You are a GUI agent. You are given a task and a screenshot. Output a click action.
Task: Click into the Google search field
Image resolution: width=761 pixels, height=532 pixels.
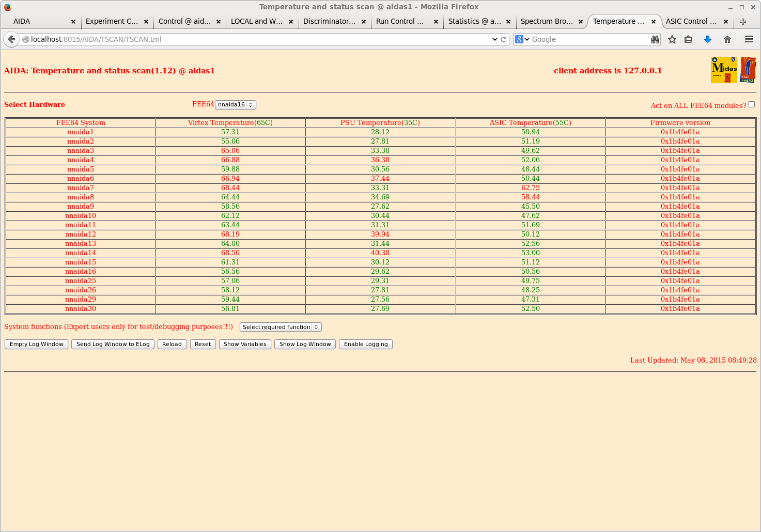(589, 39)
